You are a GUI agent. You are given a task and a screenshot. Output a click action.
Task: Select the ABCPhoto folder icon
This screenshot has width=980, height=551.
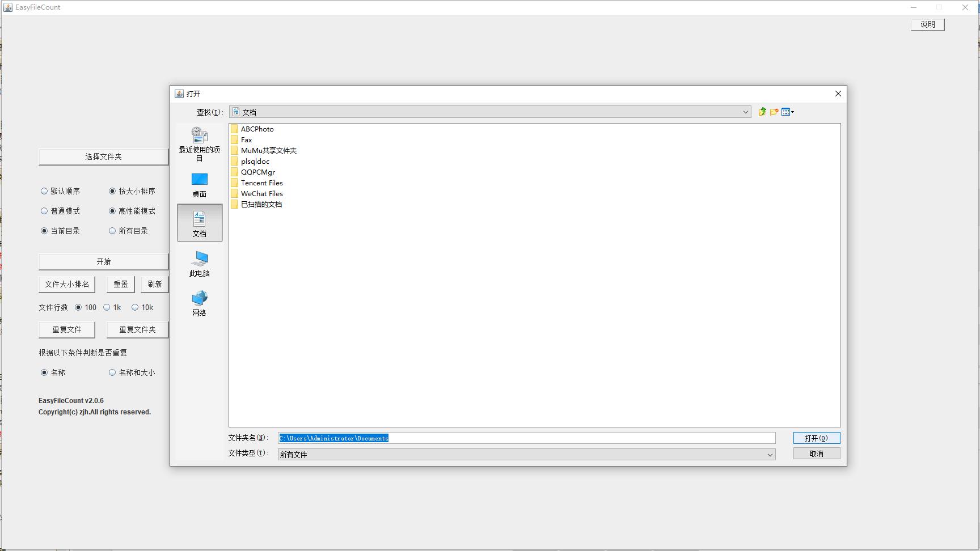[x=234, y=129]
